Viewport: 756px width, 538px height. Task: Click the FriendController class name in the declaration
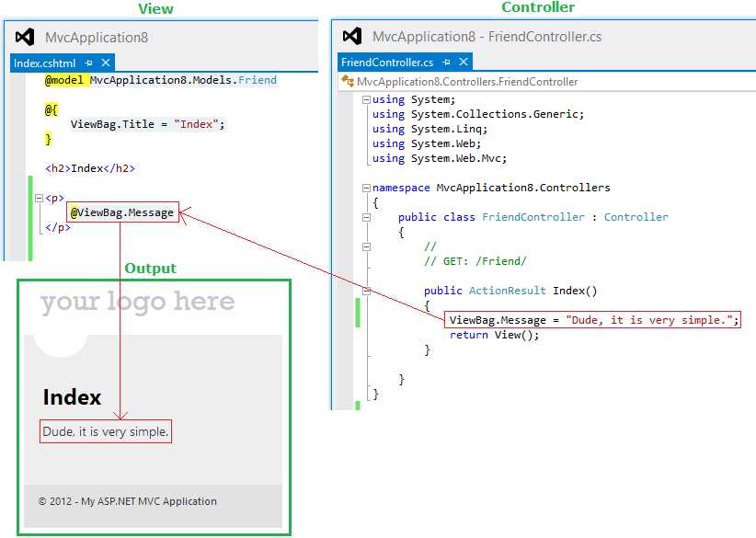click(x=533, y=217)
